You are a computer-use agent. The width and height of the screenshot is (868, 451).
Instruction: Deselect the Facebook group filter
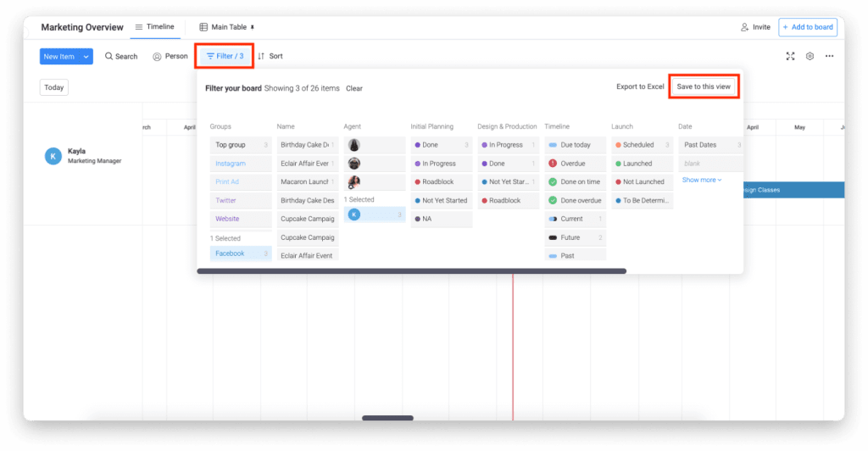241,253
